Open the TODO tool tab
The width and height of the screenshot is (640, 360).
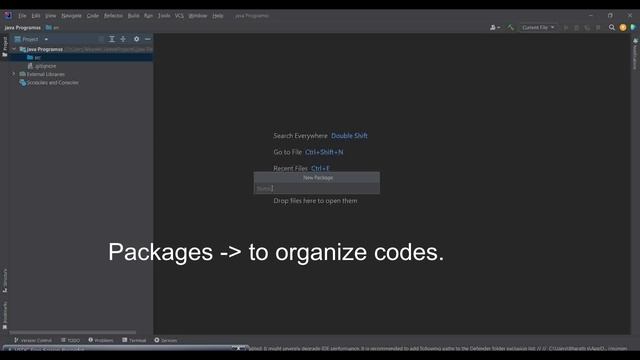(70, 340)
